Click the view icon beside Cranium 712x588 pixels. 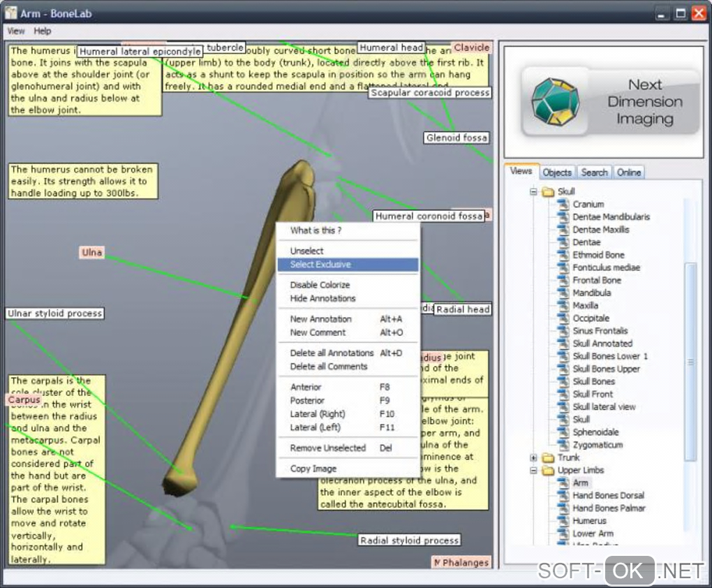tap(563, 205)
